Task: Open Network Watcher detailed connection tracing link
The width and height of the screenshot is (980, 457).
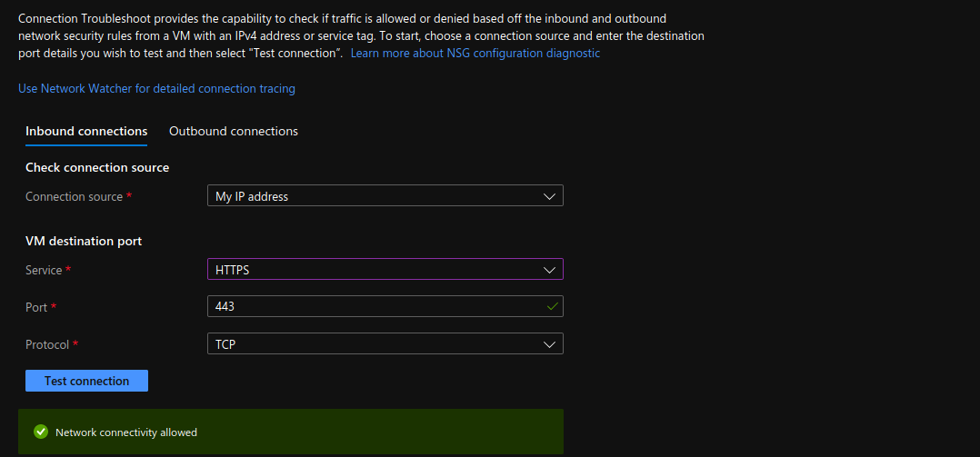Action: click(x=157, y=89)
